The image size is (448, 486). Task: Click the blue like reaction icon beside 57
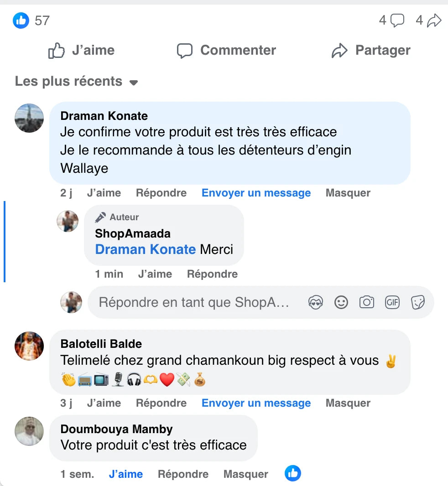click(21, 21)
